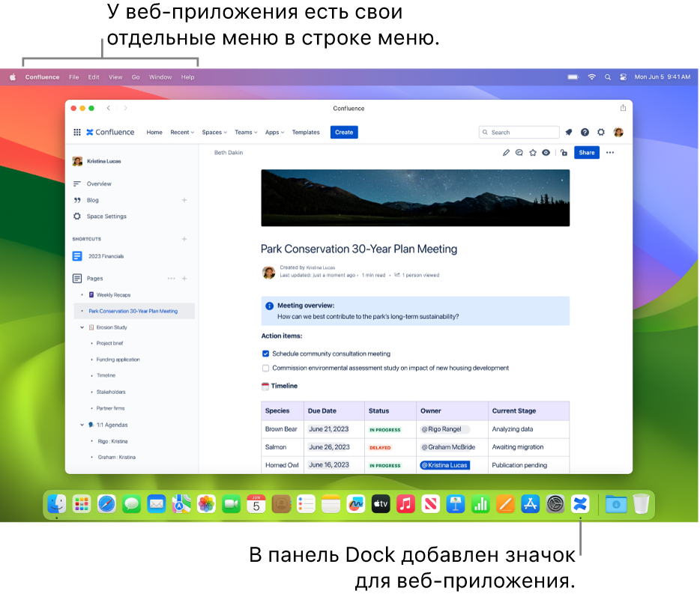Uncheck Schedule community consultation meeting
This screenshot has height=600, width=700.
(265, 354)
